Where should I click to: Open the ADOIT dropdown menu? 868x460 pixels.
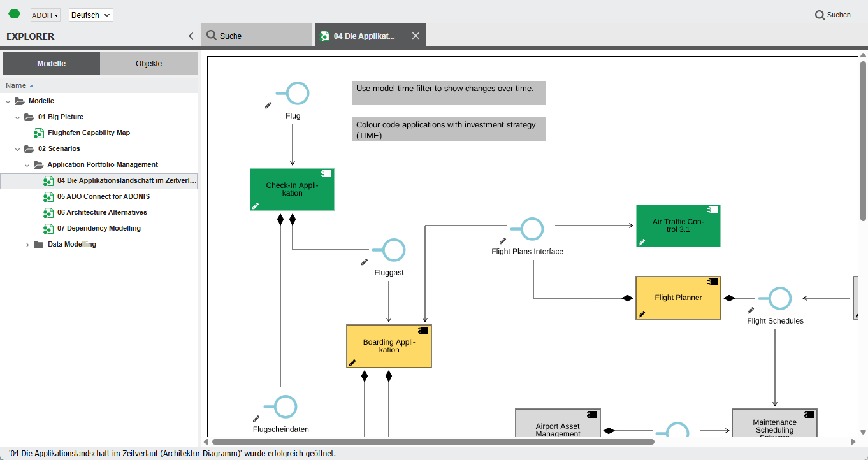(45, 15)
